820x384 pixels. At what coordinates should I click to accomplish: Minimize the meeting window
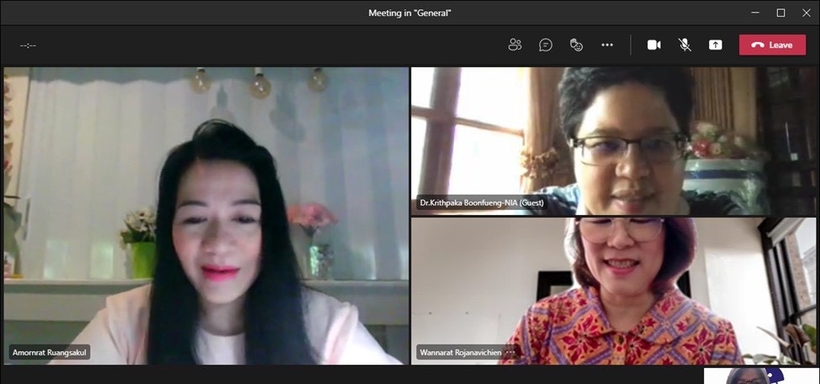coord(755,13)
